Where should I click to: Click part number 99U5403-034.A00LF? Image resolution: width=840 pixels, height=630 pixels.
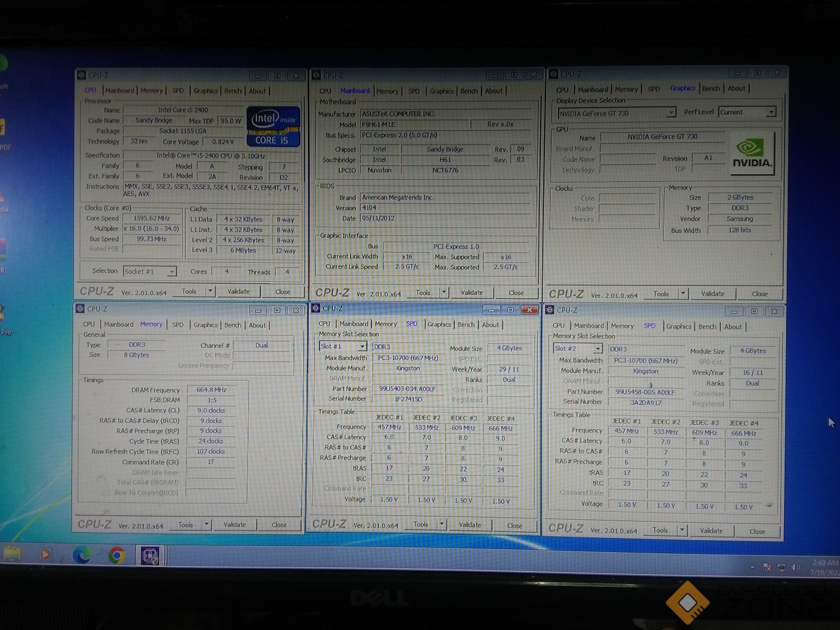(x=407, y=388)
